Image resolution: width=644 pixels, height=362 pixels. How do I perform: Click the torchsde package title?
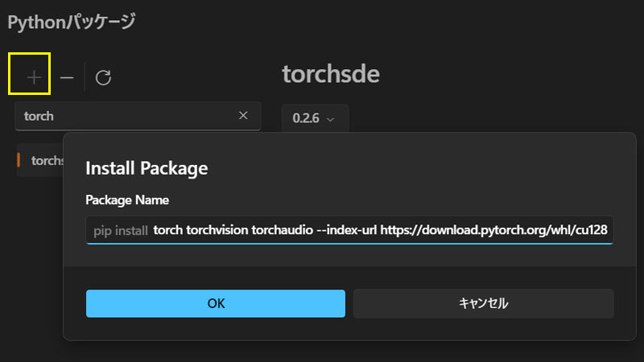pyautogui.click(x=330, y=75)
